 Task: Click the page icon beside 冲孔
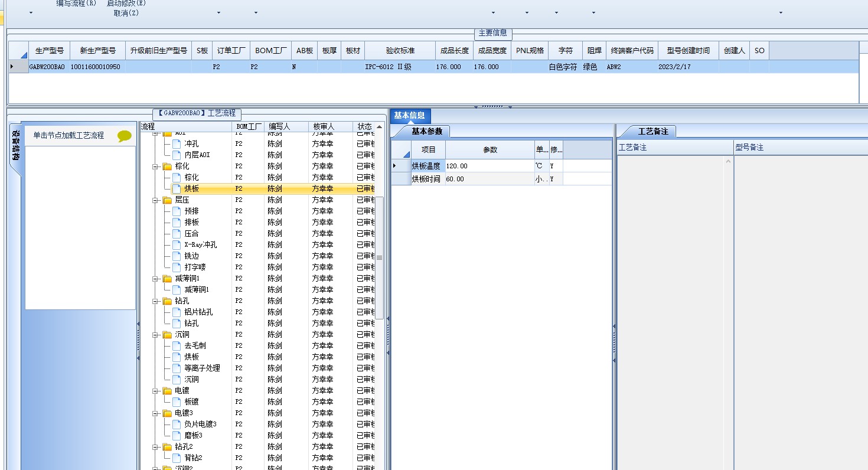pyautogui.click(x=177, y=143)
